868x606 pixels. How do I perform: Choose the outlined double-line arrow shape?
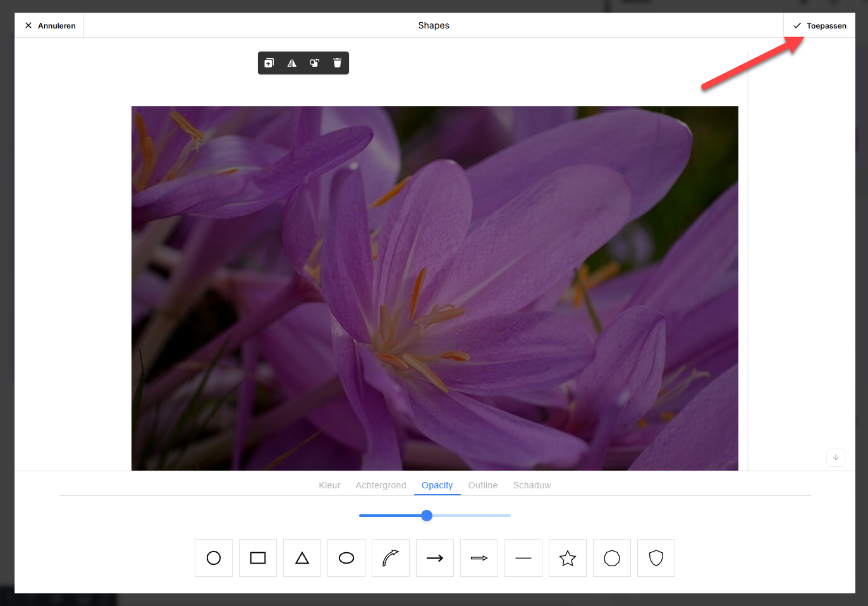pos(479,558)
